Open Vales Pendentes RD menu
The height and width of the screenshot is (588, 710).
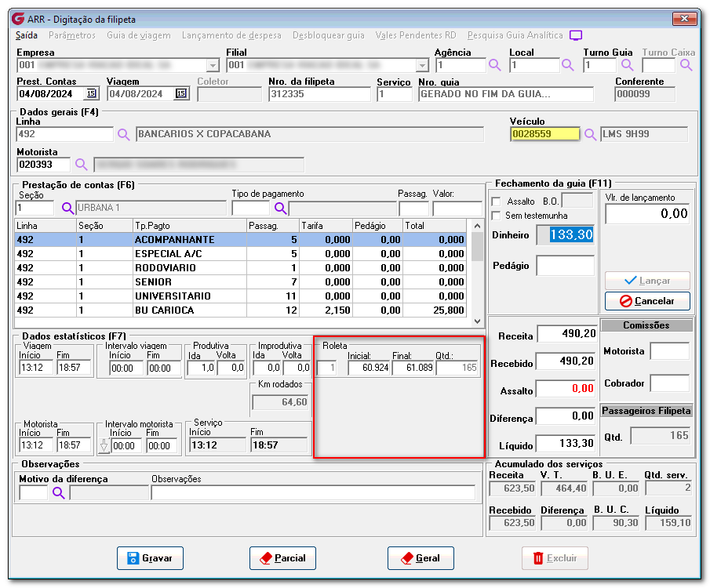pyautogui.click(x=416, y=35)
